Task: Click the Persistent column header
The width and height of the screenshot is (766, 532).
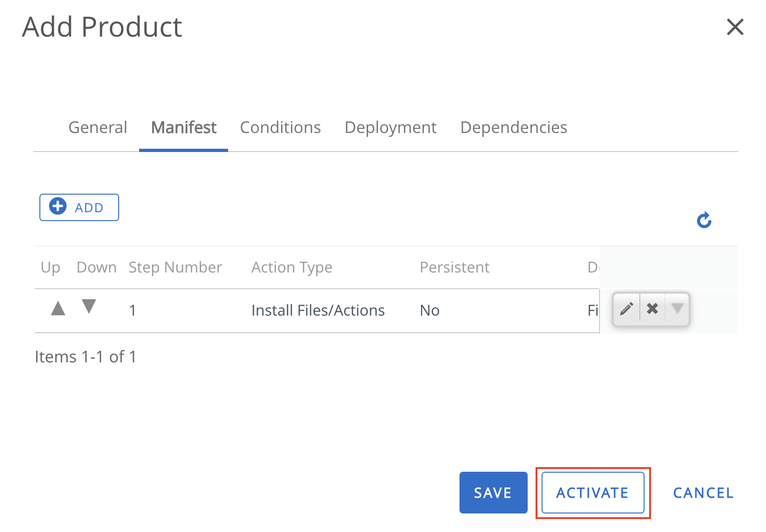Action: 454,267
